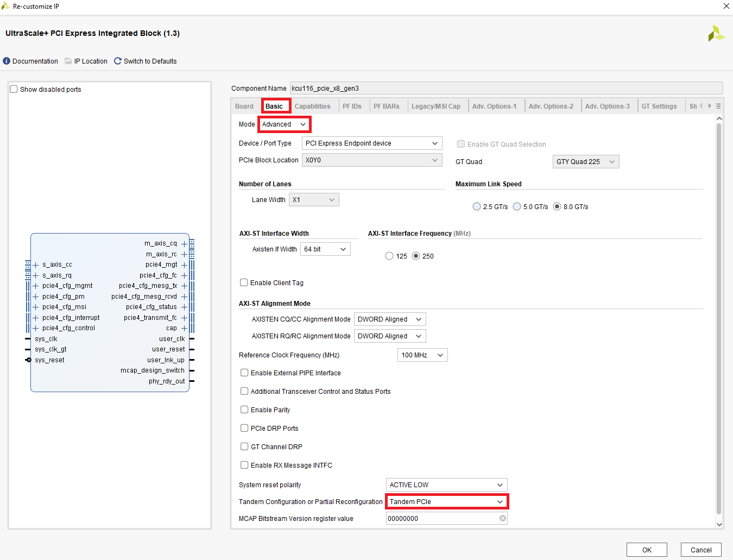Click the vertical scrollbar in settings pane
733x560 pixels.
pos(719,318)
